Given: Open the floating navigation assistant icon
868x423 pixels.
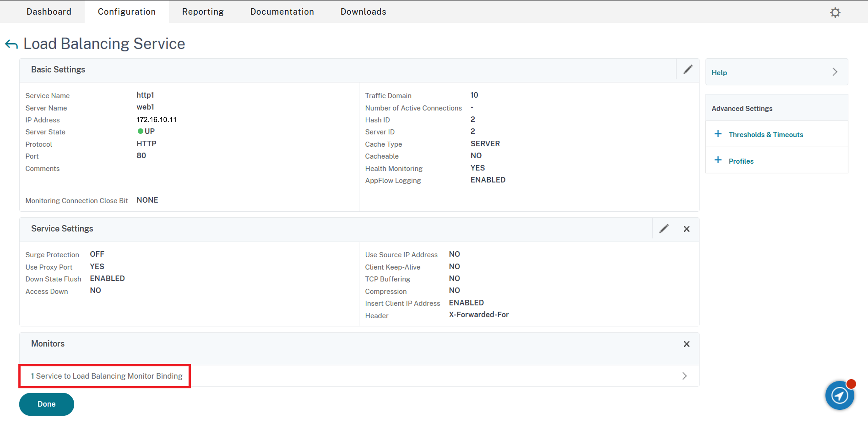Looking at the screenshot, I should click(x=839, y=395).
